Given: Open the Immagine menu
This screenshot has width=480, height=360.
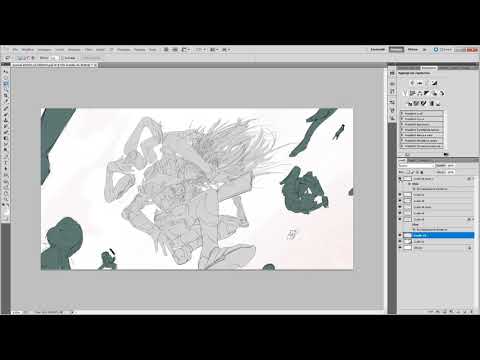Looking at the screenshot, I should pyautogui.click(x=44, y=49).
